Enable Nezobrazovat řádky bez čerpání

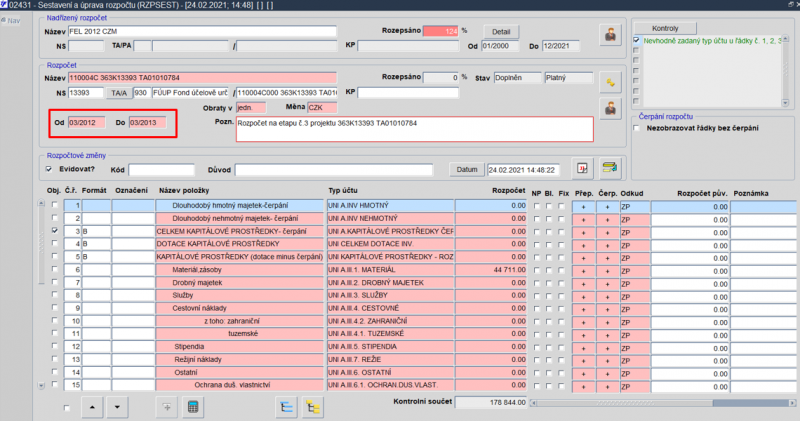tap(636, 128)
